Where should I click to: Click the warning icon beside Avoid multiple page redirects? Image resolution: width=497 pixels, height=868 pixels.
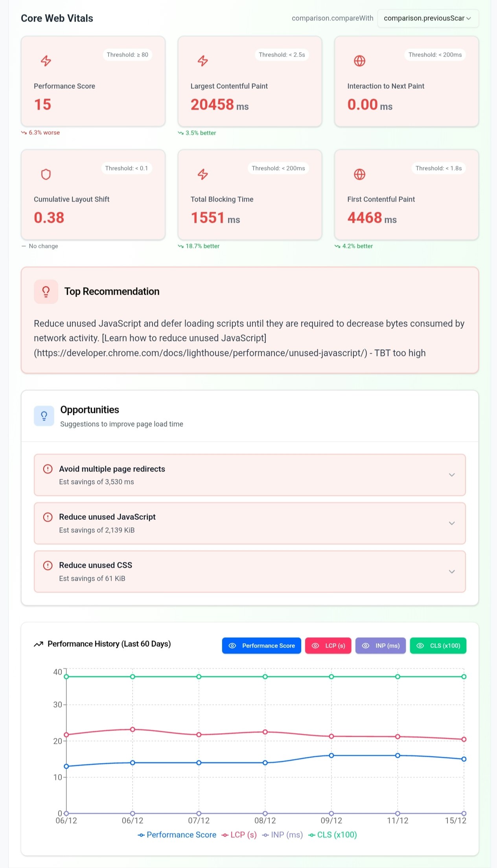click(48, 469)
